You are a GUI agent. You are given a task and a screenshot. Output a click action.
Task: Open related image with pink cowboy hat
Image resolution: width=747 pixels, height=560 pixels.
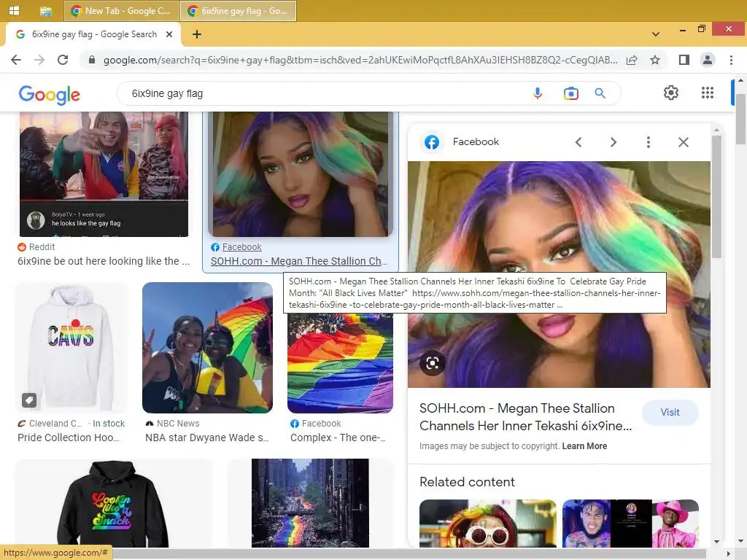pyautogui.click(x=630, y=524)
